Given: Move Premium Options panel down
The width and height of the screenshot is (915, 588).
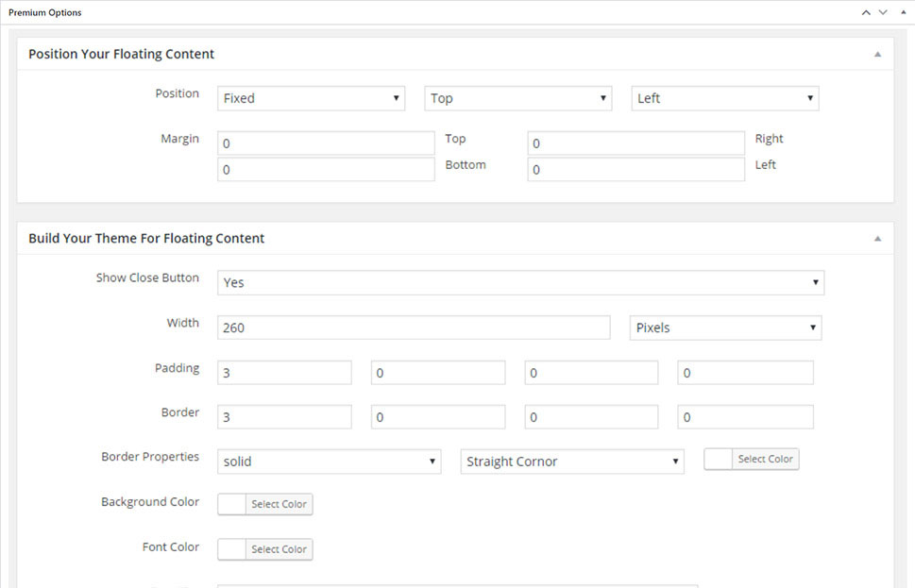Looking at the screenshot, I should pos(883,12).
